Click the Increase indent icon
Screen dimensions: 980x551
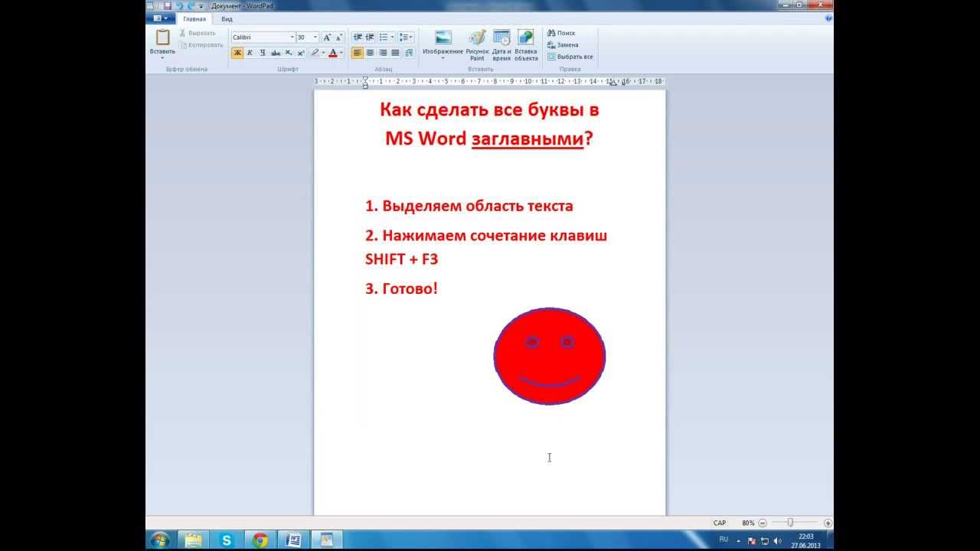click(370, 37)
